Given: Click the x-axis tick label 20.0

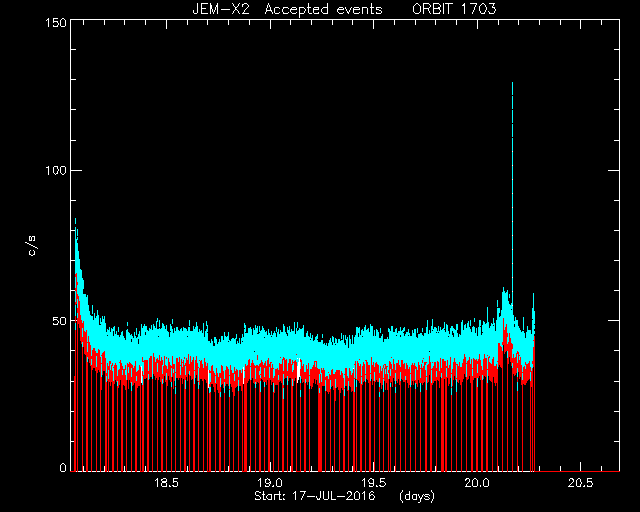Looking at the screenshot, I should pos(477,483).
